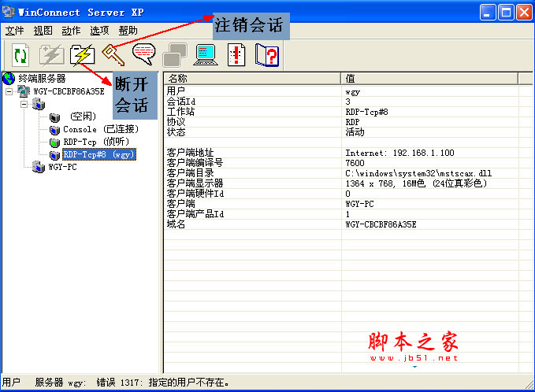The image size is (535, 392).
Task: Log off session with the key icon
Action: click(113, 55)
